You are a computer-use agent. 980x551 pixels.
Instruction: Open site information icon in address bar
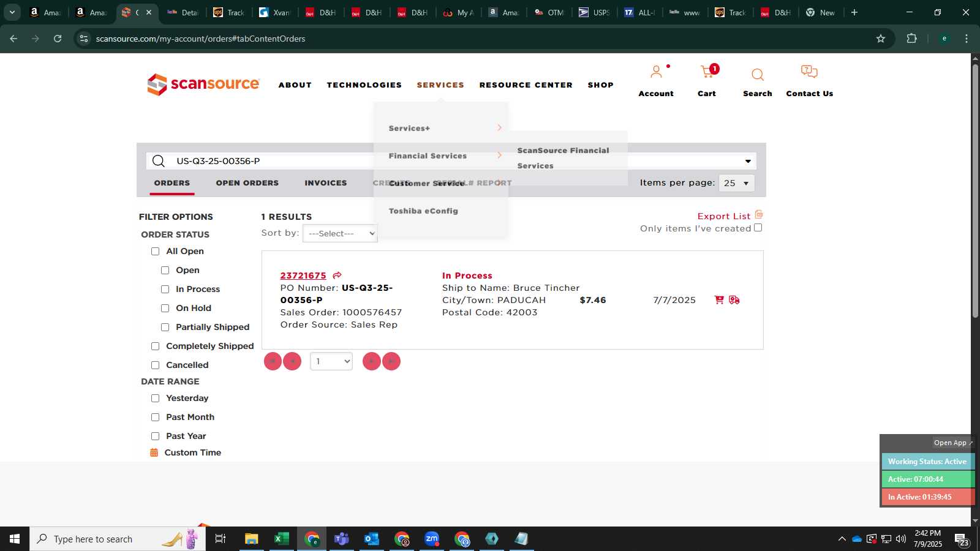(x=84, y=39)
